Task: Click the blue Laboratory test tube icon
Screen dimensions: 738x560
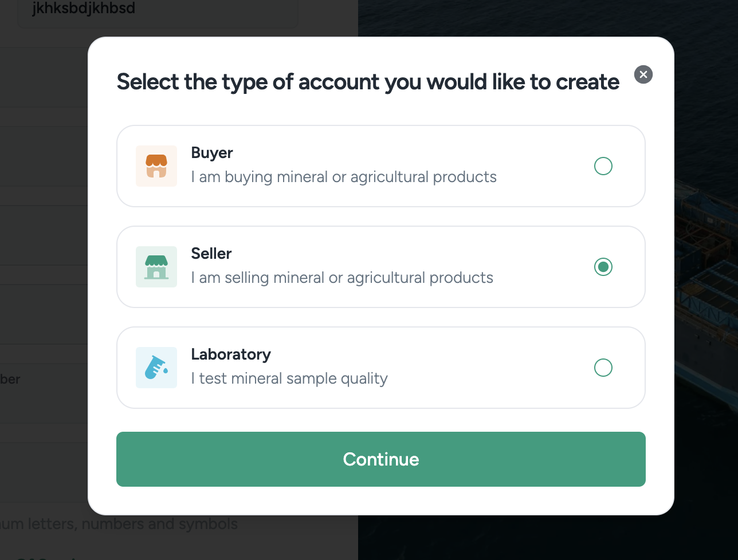Action: point(156,368)
